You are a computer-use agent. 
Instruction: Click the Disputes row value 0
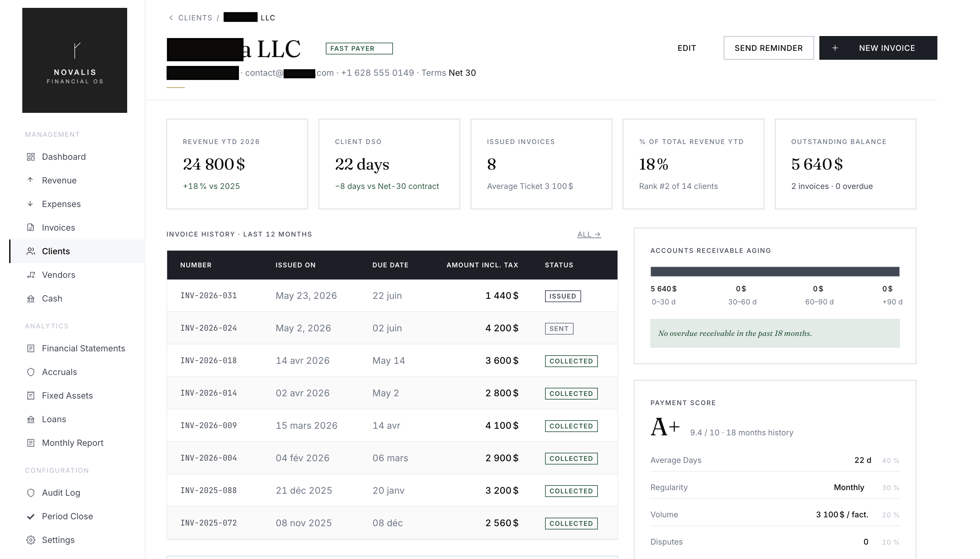[x=865, y=542]
